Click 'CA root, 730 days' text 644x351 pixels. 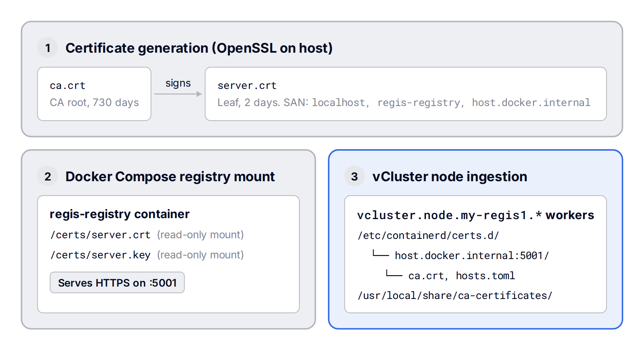[94, 102]
